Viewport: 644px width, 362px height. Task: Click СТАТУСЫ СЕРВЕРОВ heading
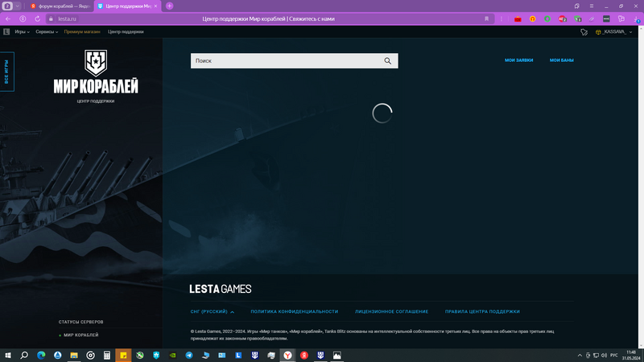click(x=81, y=322)
